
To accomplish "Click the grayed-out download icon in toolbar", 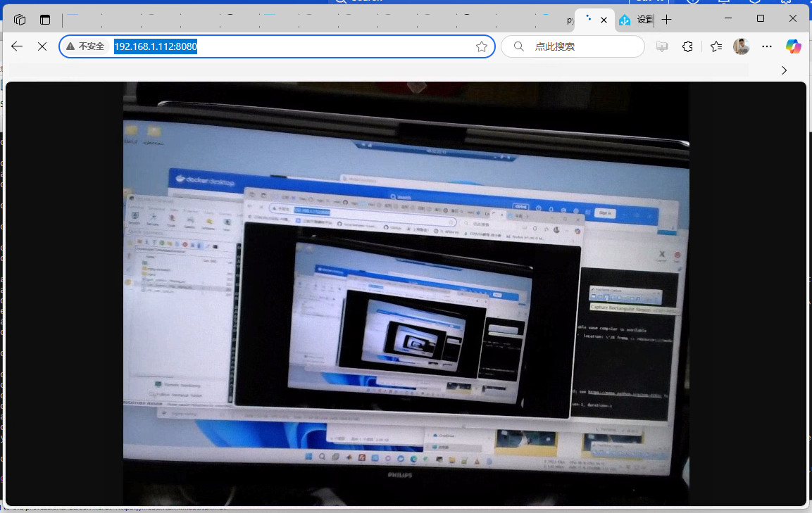I will click(661, 46).
